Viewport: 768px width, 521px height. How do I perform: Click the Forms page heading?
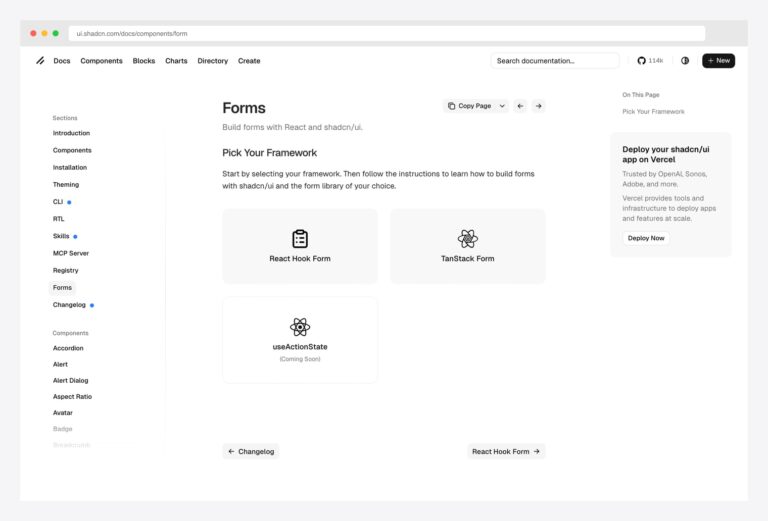(244, 108)
